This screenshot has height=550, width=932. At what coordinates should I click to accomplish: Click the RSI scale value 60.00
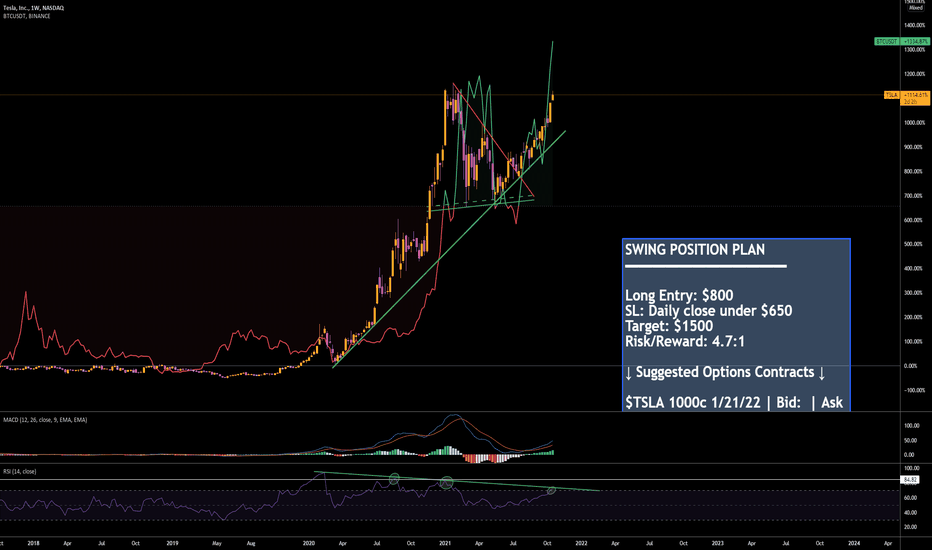[910, 498]
